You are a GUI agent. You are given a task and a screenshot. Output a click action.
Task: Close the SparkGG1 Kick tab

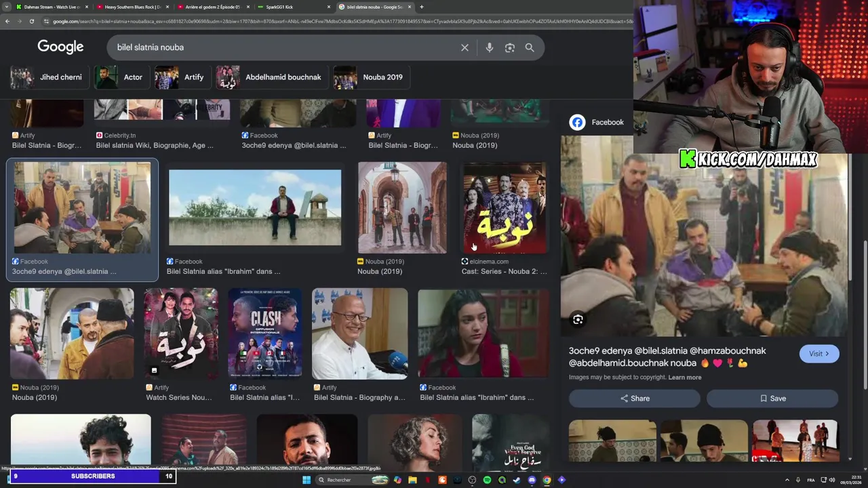[x=329, y=7]
